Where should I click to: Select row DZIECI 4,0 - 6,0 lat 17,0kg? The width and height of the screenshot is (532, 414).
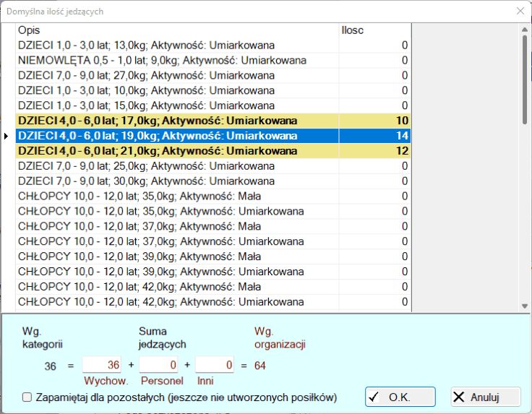(158, 121)
